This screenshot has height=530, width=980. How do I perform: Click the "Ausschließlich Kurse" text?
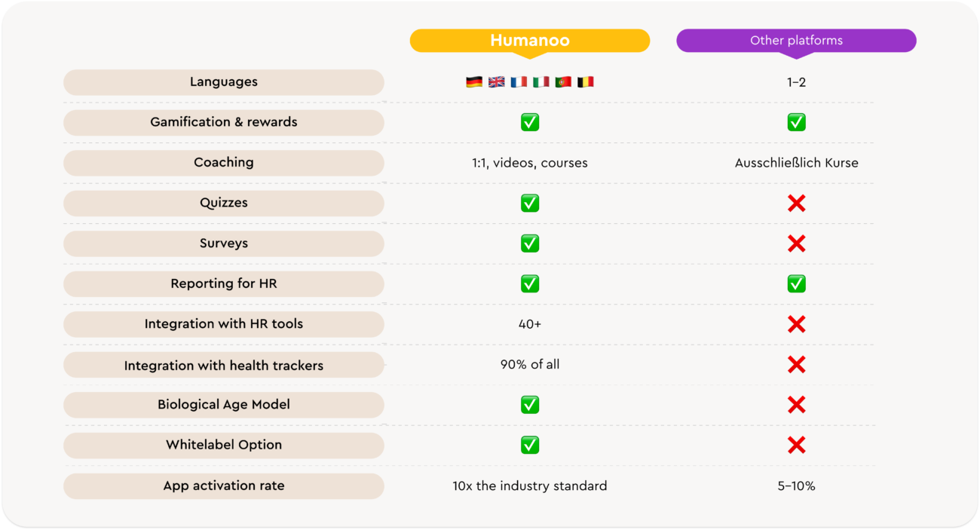796,163
